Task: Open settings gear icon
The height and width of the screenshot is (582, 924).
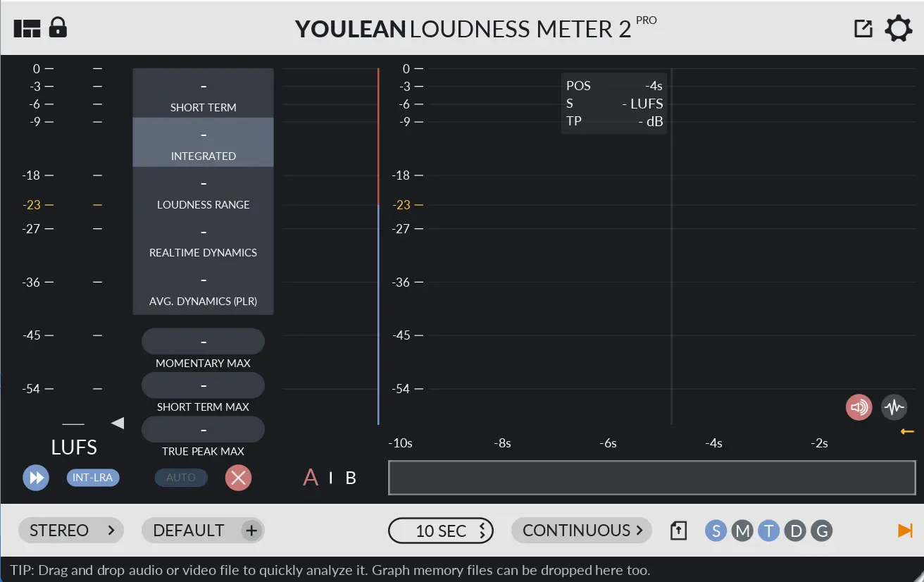Action: click(898, 29)
